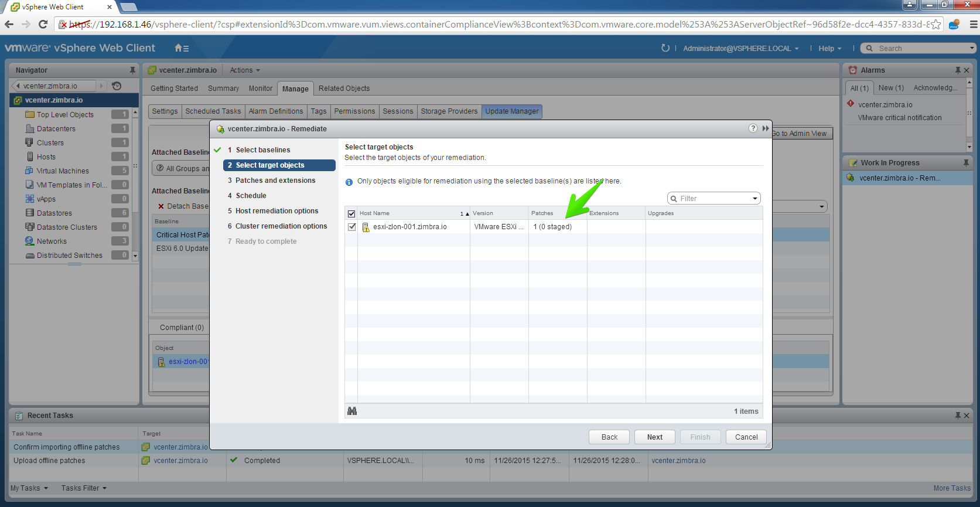Pin the Navigator panel
This screenshot has width=980, height=507.
(132, 70)
